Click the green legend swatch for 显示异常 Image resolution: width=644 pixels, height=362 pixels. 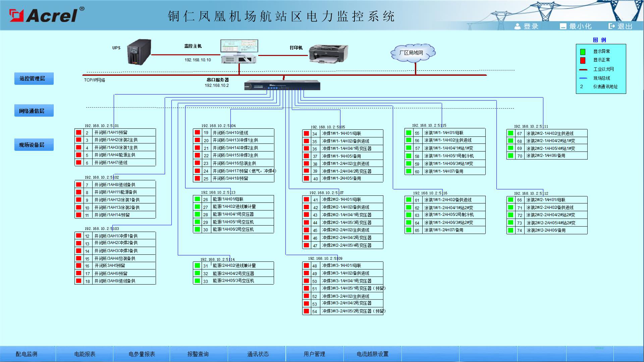click(x=583, y=52)
